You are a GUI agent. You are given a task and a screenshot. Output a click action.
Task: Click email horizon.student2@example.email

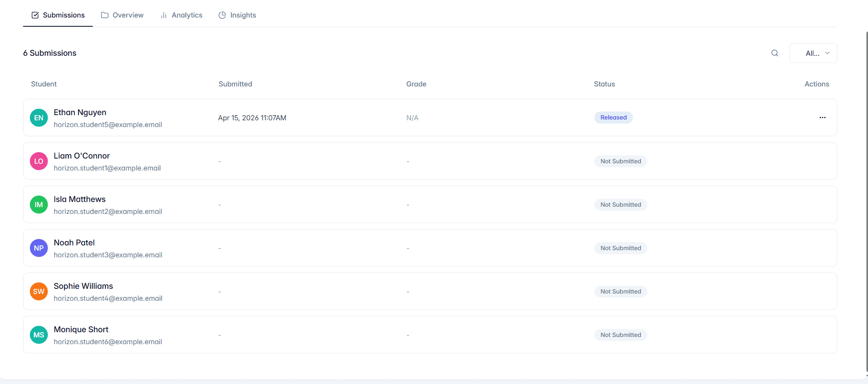pos(108,212)
